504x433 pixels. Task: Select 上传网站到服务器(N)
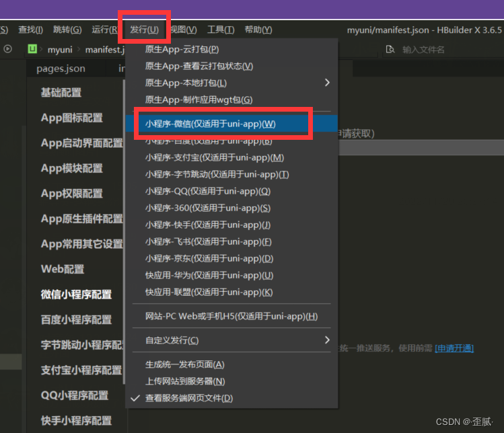pos(231,381)
